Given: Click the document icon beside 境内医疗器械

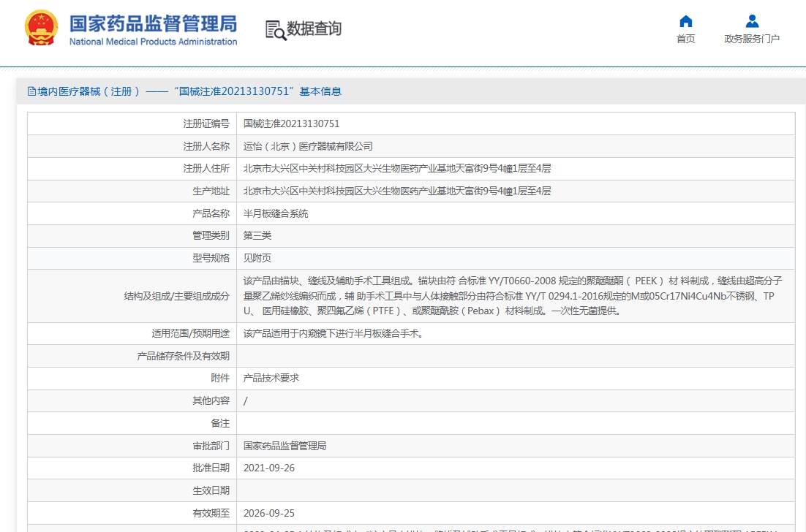Looking at the screenshot, I should (31, 91).
